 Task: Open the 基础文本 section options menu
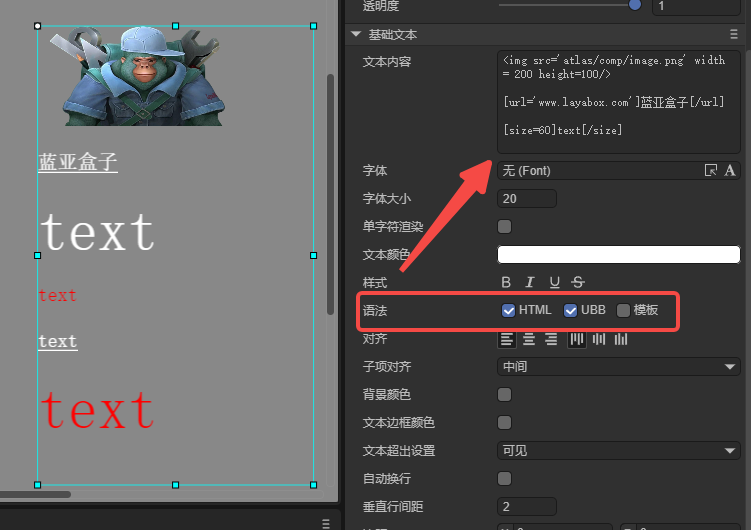(x=734, y=35)
